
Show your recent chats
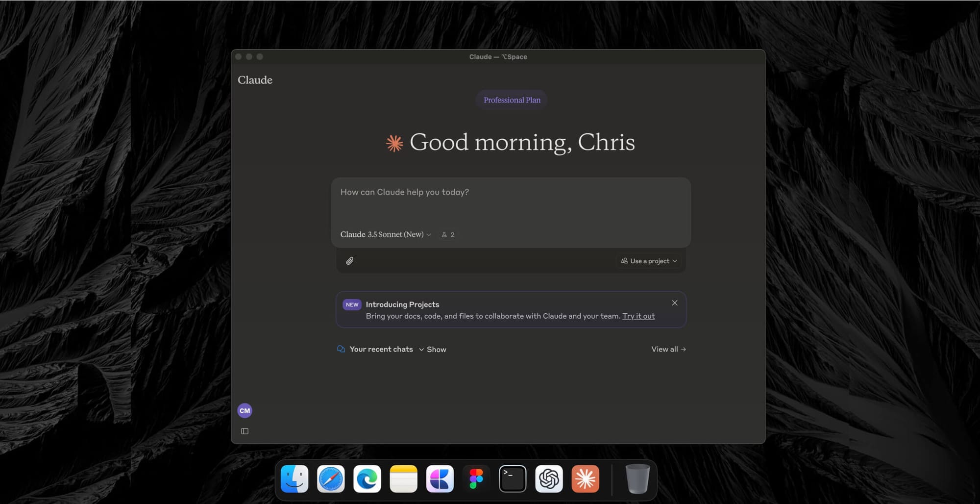click(x=436, y=349)
